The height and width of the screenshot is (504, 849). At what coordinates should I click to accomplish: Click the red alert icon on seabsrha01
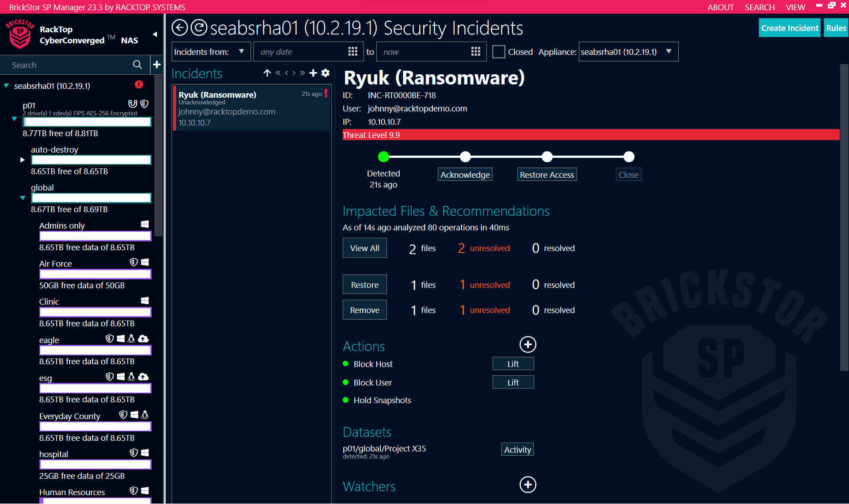click(x=139, y=84)
